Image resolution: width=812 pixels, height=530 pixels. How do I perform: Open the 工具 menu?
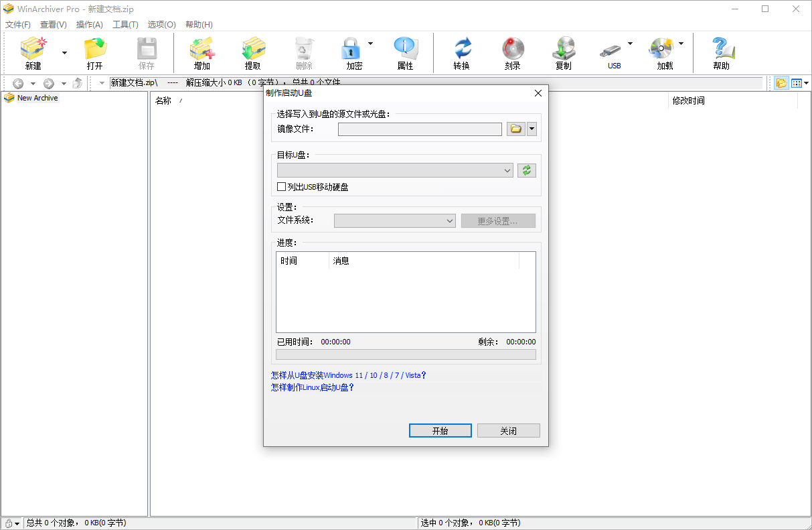click(x=125, y=24)
